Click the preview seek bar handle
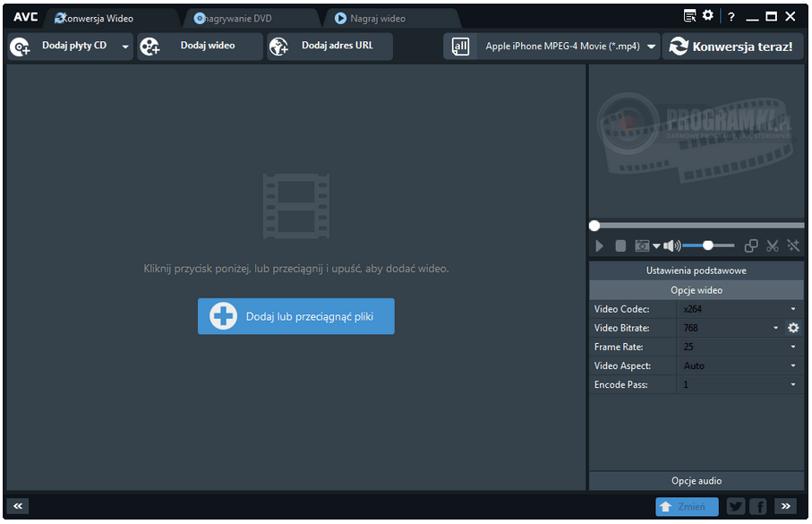Image resolution: width=812 pixels, height=524 pixels. [x=594, y=226]
